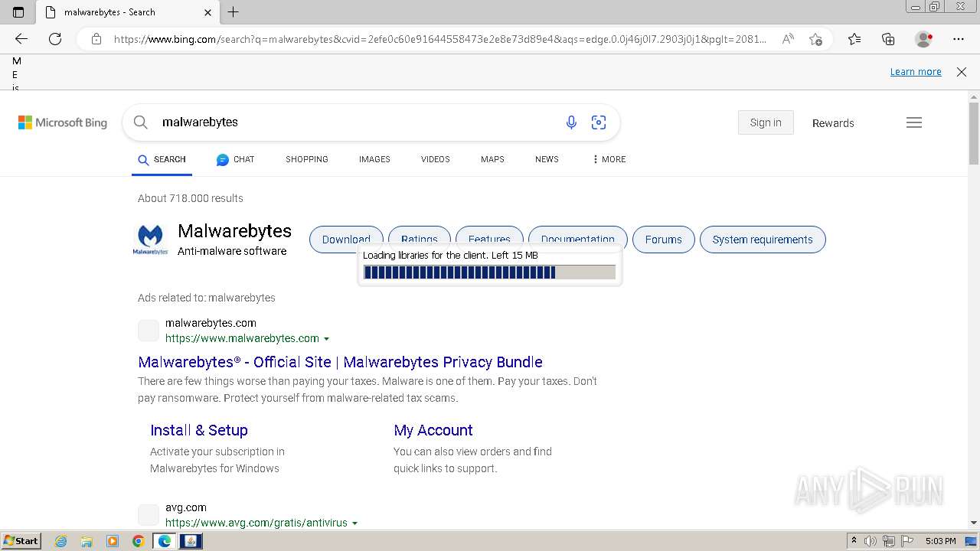Screen dimensions: 980x551
Task: Click the library loading progress bar
Action: [x=489, y=272]
